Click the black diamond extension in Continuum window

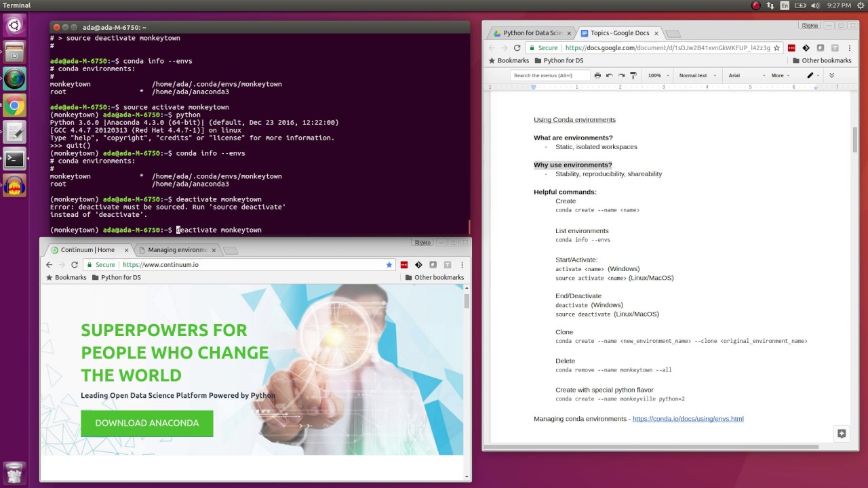tap(418, 265)
